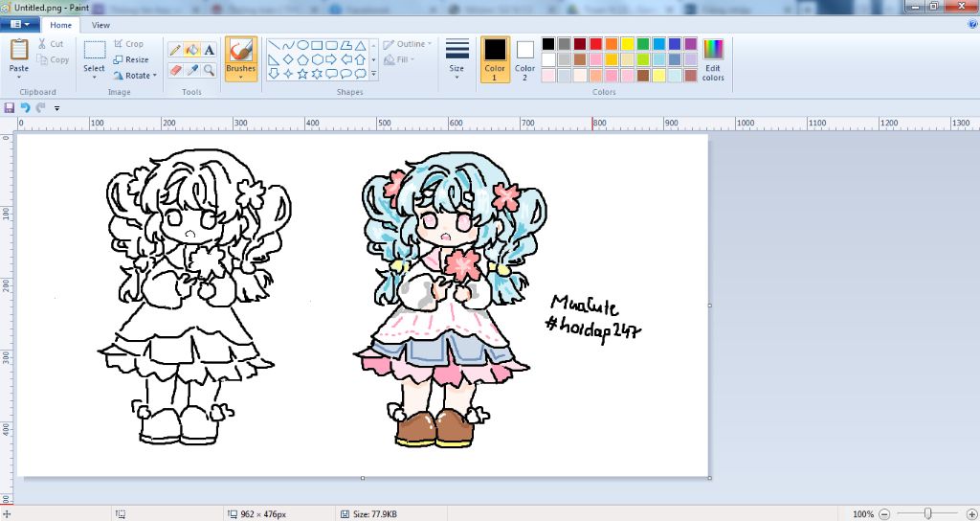The width and height of the screenshot is (980, 521).
Task: Choose the Right triangle shape
Action: pyautogui.click(x=273, y=59)
